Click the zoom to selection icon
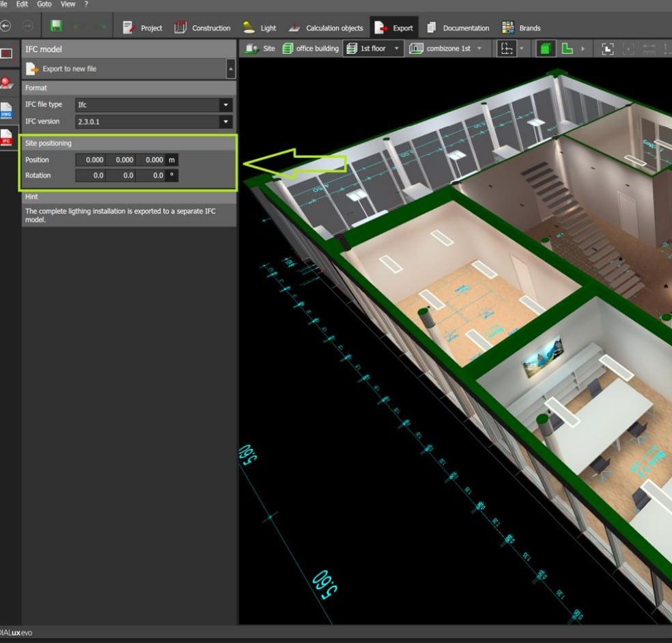The image size is (672, 643). point(628,49)
